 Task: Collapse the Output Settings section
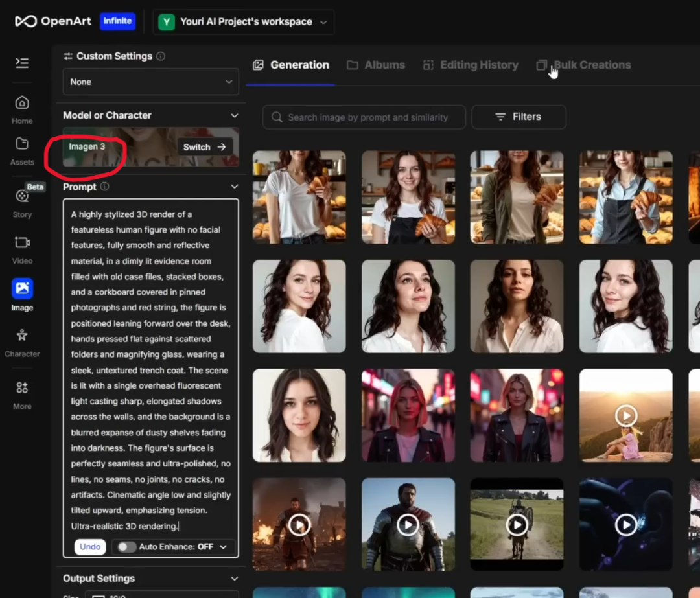click(234, 579)
